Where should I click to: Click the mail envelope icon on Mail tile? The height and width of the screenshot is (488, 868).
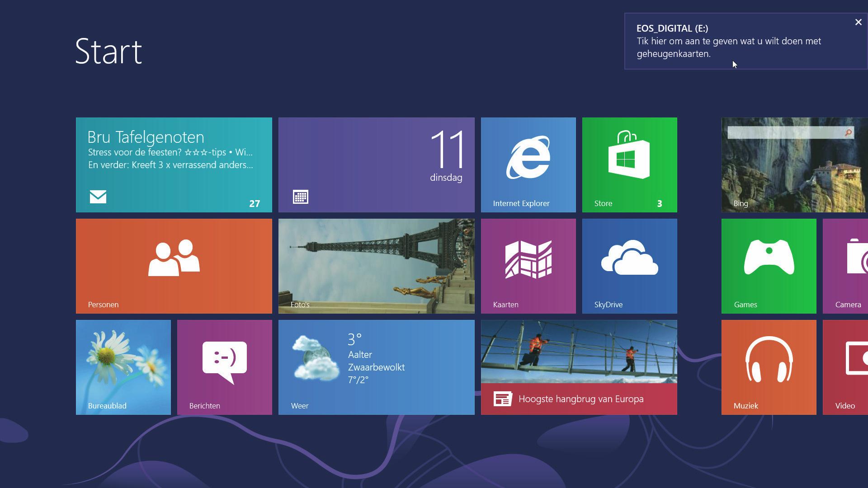tap(98, 197)
